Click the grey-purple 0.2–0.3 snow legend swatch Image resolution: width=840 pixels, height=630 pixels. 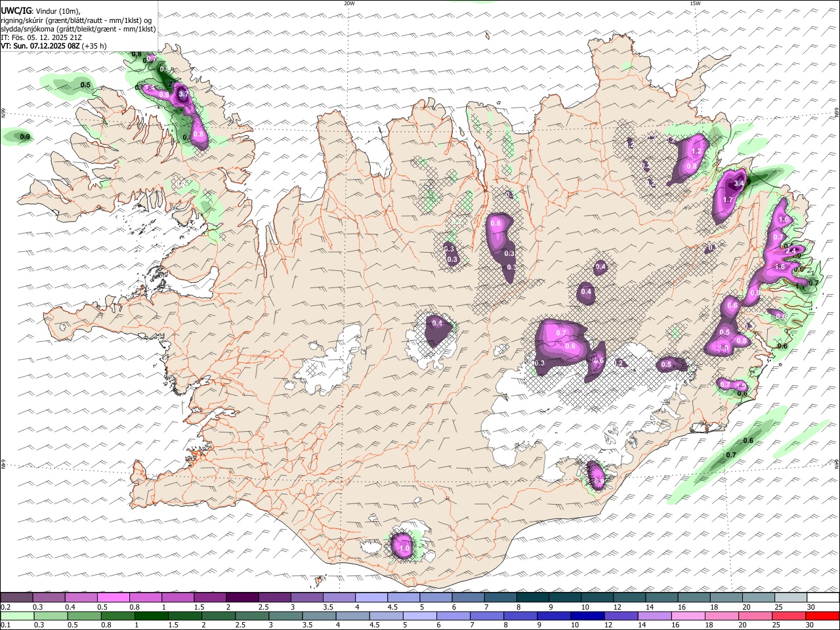pos(17,598)
